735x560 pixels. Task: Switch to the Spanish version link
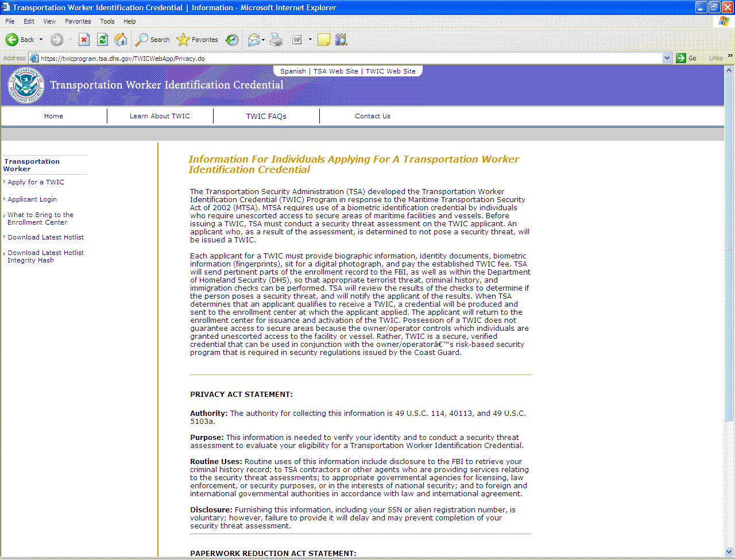(293, 71)
